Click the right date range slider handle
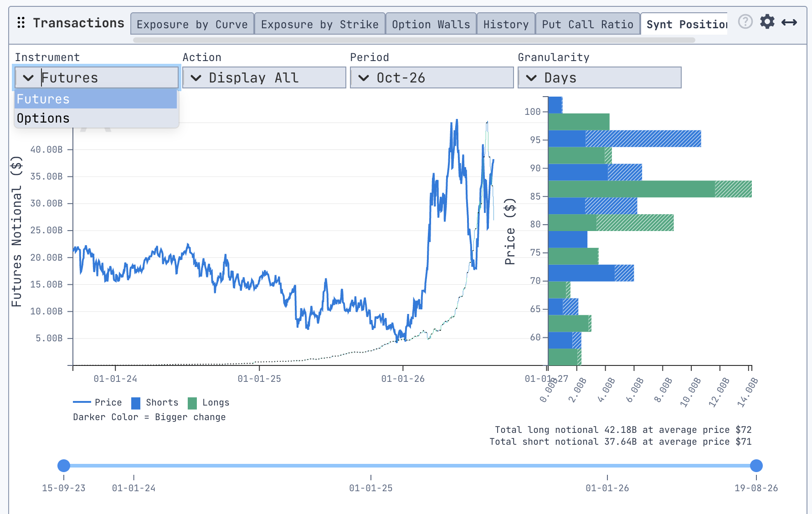 756,465
